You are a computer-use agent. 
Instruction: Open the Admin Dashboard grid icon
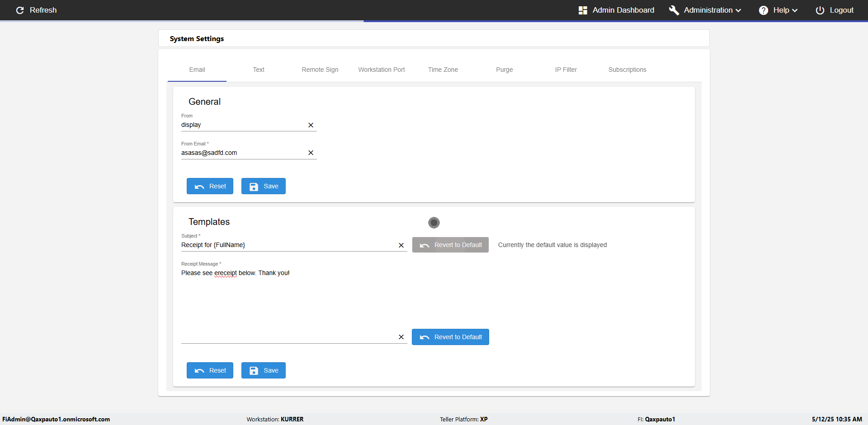tap(583, 10)
